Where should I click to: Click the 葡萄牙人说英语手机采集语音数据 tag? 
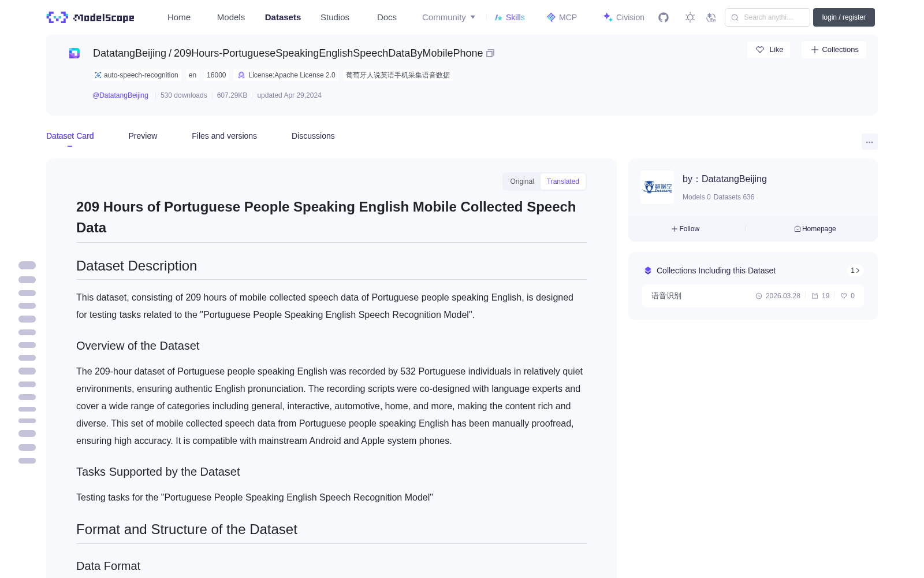tap(398, 75)
